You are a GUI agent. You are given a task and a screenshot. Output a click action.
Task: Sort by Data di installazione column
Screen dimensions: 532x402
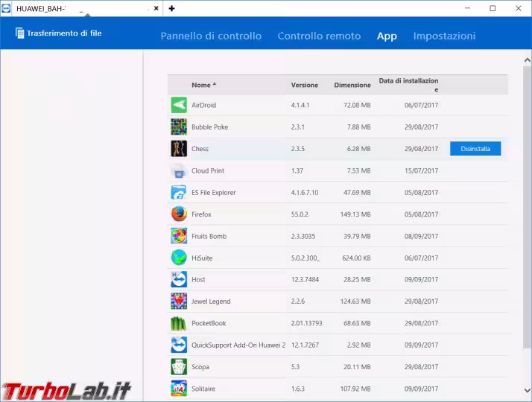408,85
